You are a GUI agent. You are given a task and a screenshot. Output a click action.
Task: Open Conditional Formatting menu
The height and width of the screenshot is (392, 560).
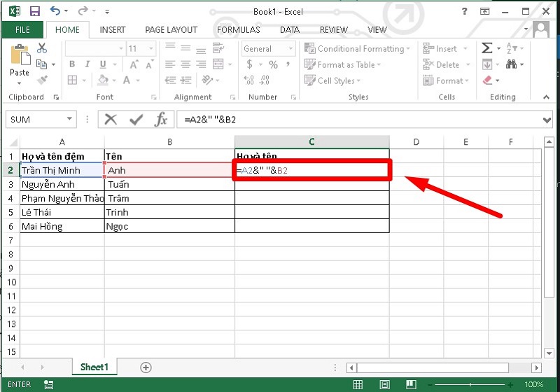point(357,48)
